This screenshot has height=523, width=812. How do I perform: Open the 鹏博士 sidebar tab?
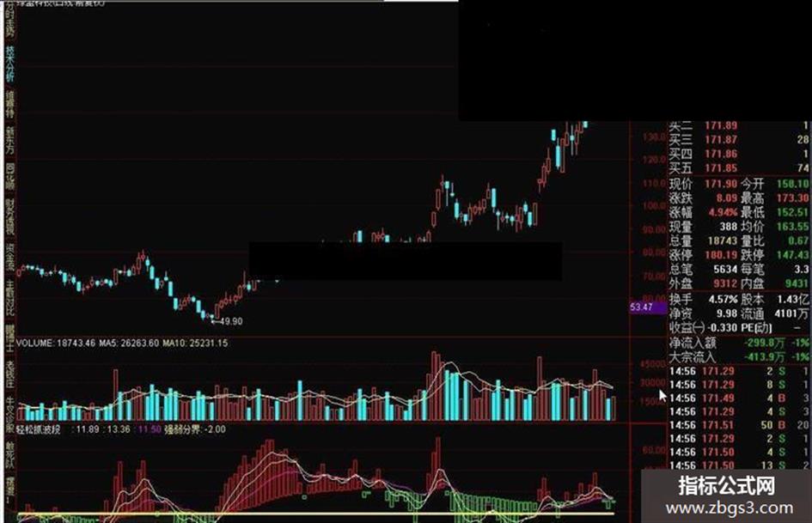[x=9, y=339]
